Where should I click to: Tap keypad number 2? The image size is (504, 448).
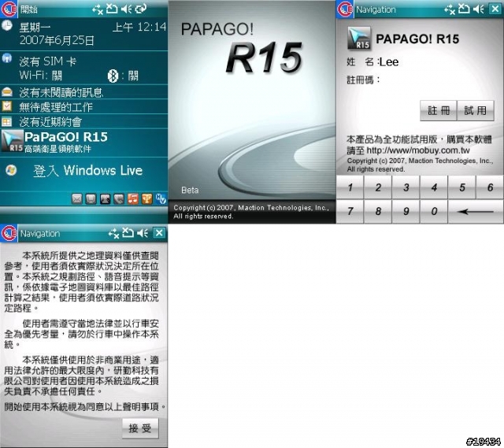[x=378, y=187]
